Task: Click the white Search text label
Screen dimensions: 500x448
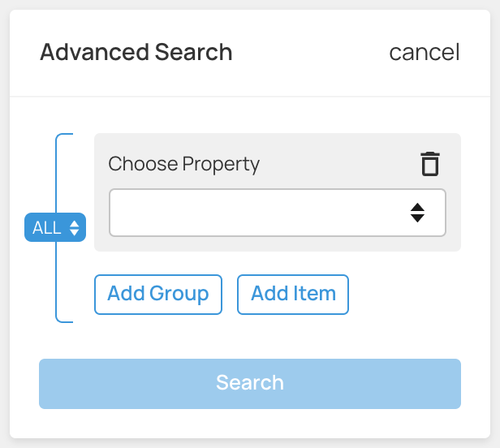Action: point(250,382)
